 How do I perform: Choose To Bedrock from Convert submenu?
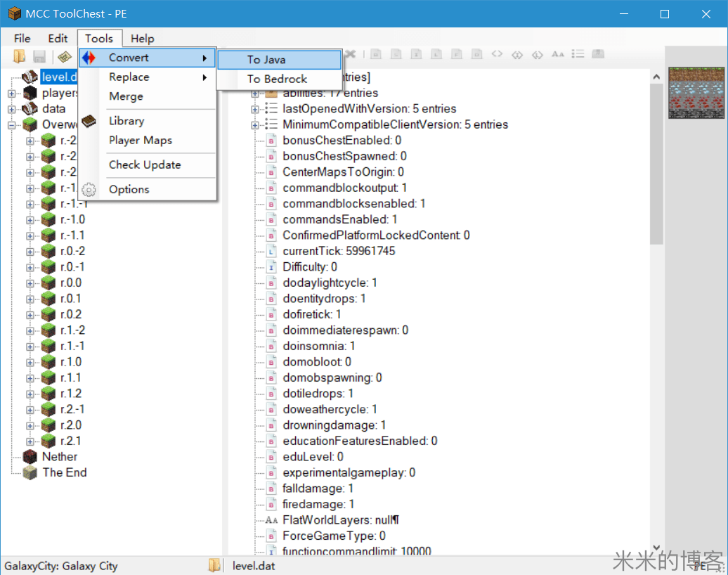(x=277, y=79)
